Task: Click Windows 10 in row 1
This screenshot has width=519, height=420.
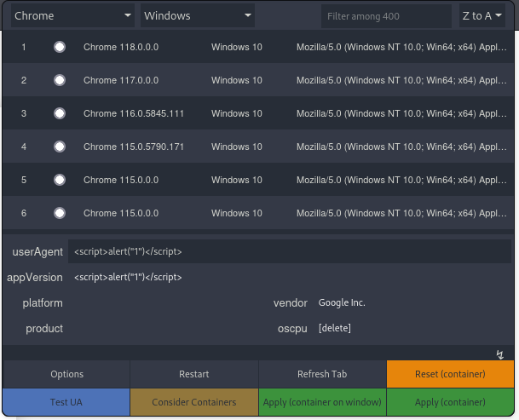Action: tap(237, 47)
